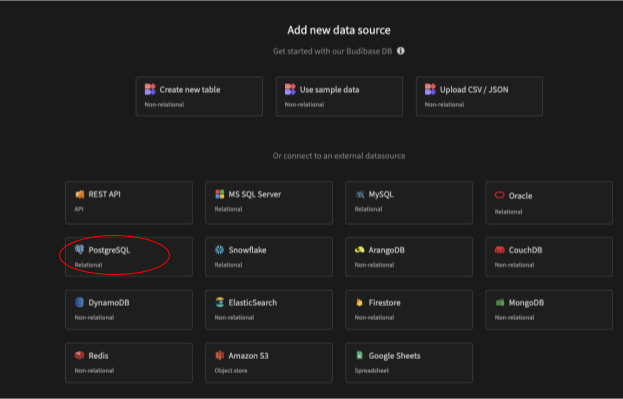Click 'Non-relational' label under Redis

(x=94, y=370)
